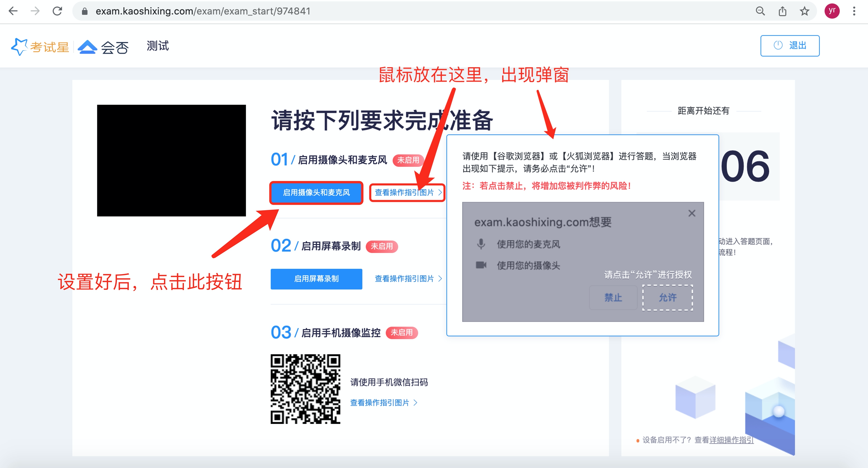The height and width of the screenshot is (468, 868).
Task: Click 禁止 in permission dialog
Action: coord(613,297)
